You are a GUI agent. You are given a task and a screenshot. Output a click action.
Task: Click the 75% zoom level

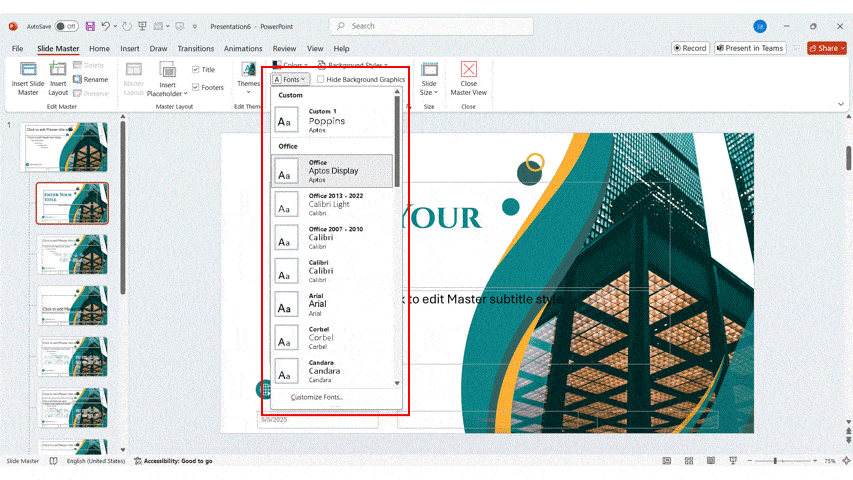coord(830,461)
